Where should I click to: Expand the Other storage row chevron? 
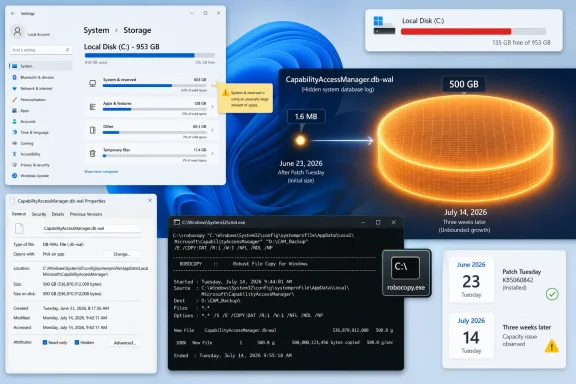[x=212, y=130]
